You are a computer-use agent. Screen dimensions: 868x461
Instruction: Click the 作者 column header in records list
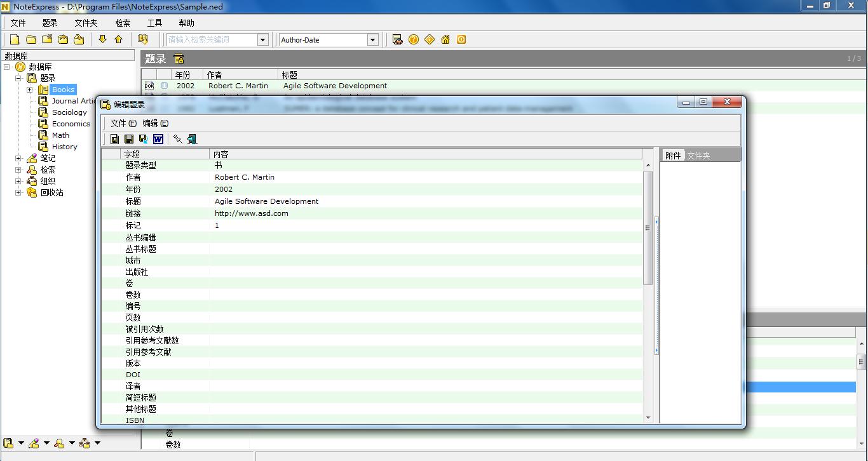[x=240, y=75]
